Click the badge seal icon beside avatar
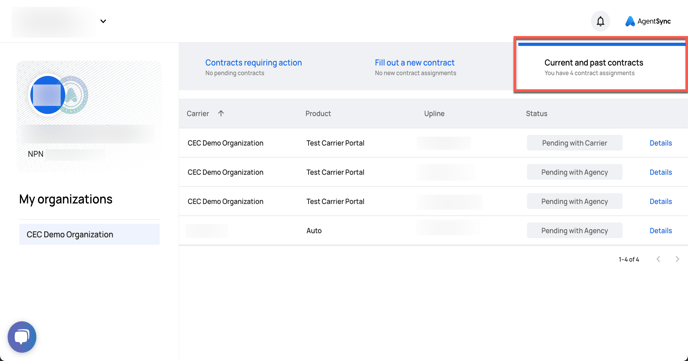688x361 pixels. 74,95
